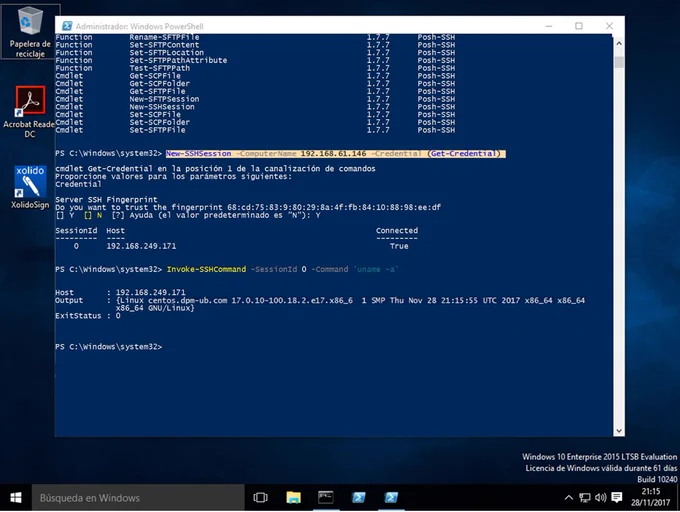The height and width of the screenshot is (512, 680).
Task: Select the Acrobat Reader DC desktop shortcut
Action: click(29, 111)
